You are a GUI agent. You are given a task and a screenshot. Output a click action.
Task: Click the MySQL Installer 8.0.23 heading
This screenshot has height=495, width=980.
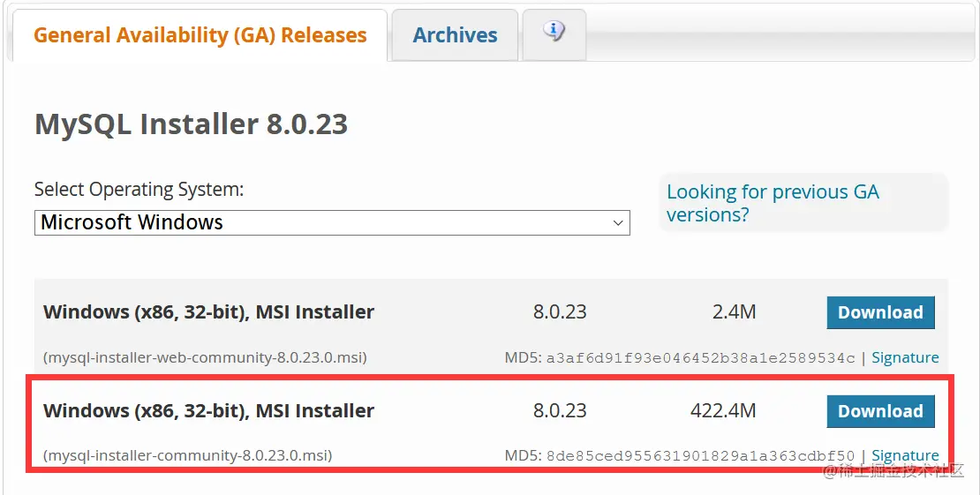tap(192, 124)
